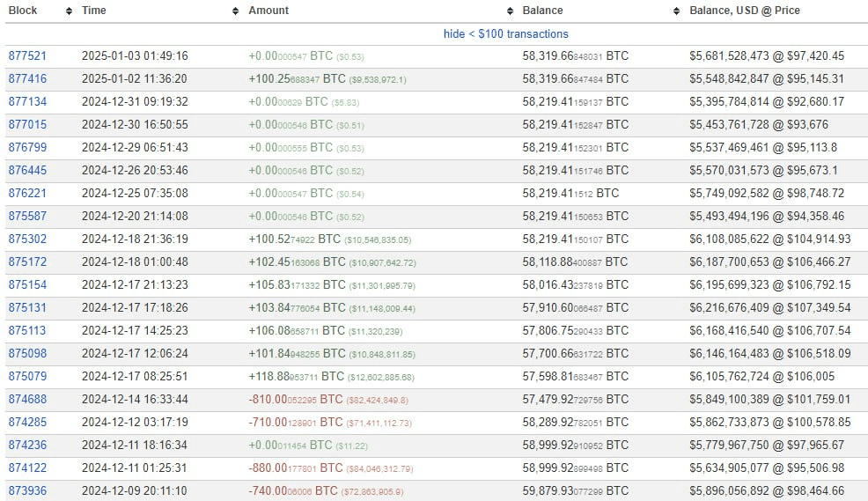The image size is (868, 501).
Task: Open block 875302 link
Action: 27,239
